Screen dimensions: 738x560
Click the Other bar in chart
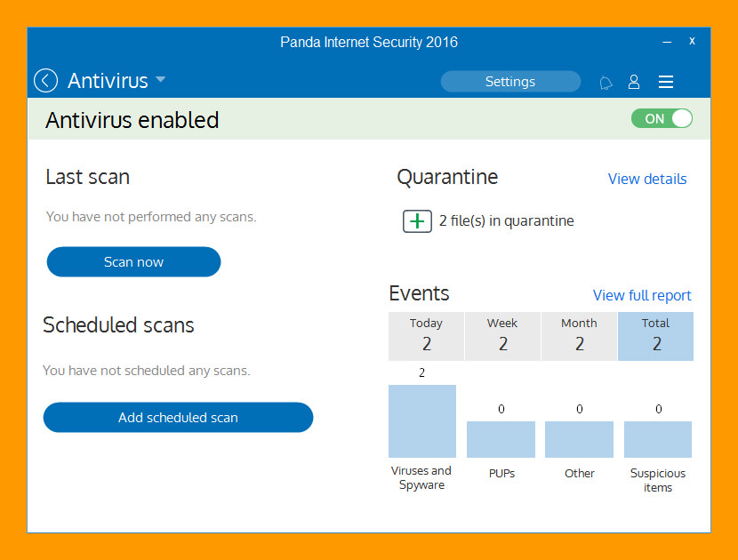580,439
